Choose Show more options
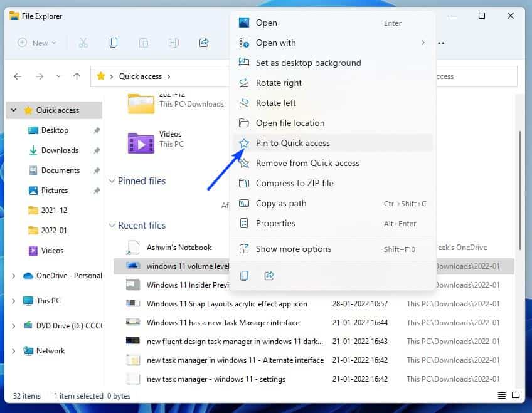 [332, 249]
